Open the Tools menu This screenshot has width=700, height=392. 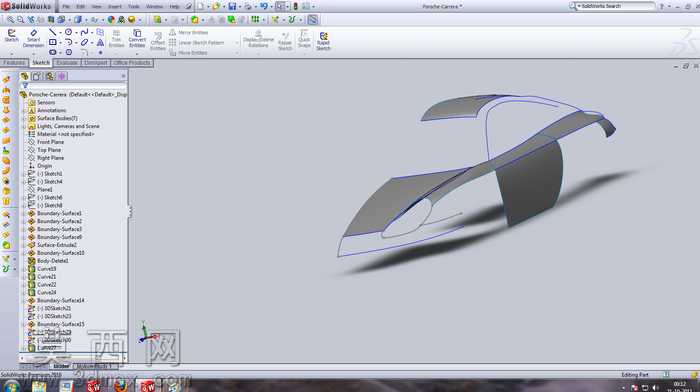[x=133, y=7]
